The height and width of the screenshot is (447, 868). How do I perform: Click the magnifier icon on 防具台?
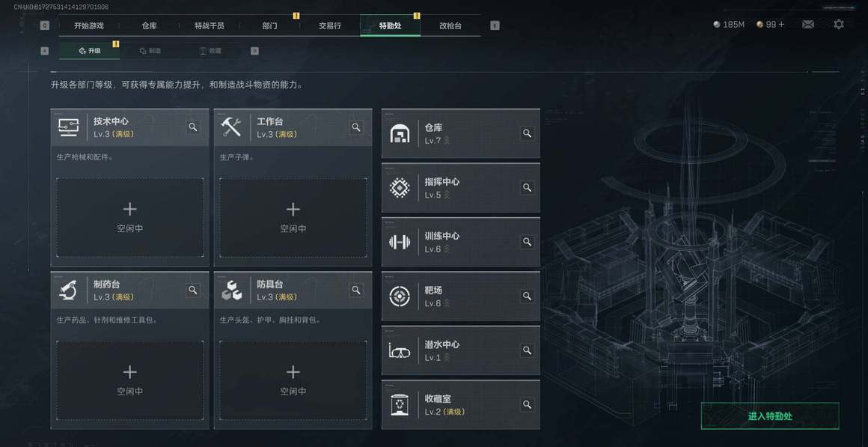tap(356, 290)
